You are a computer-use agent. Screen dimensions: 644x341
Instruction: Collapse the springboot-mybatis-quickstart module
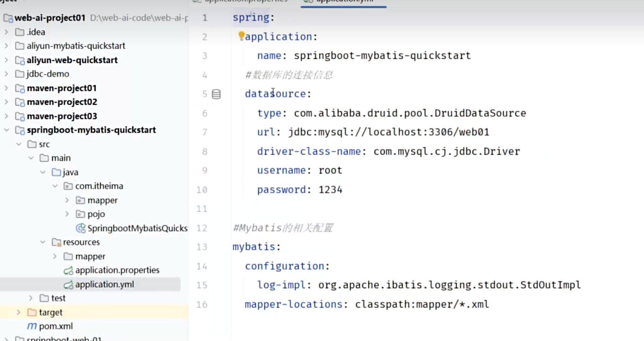7,130
